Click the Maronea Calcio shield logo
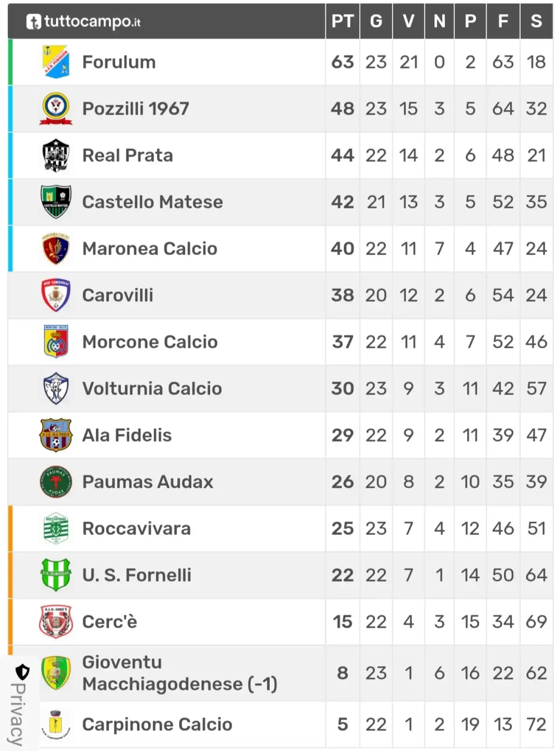The image size is (560, 751). [x=56, y=248]
